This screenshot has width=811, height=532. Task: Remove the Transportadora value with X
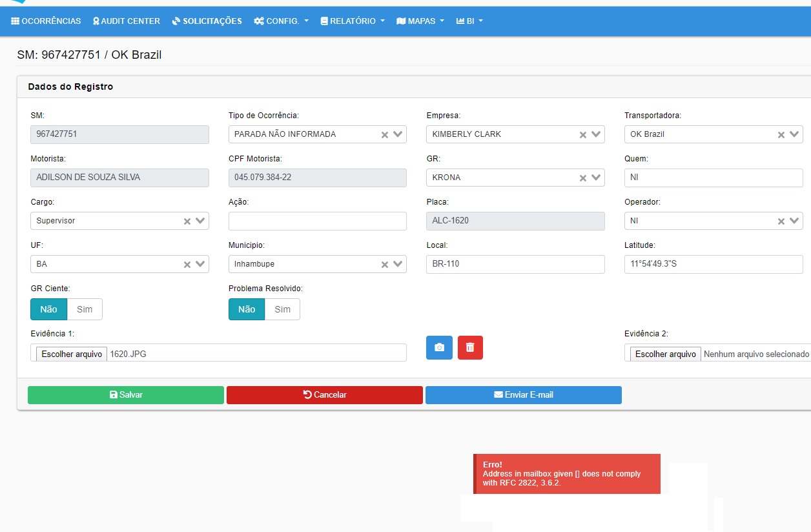[x=781, y=134]
